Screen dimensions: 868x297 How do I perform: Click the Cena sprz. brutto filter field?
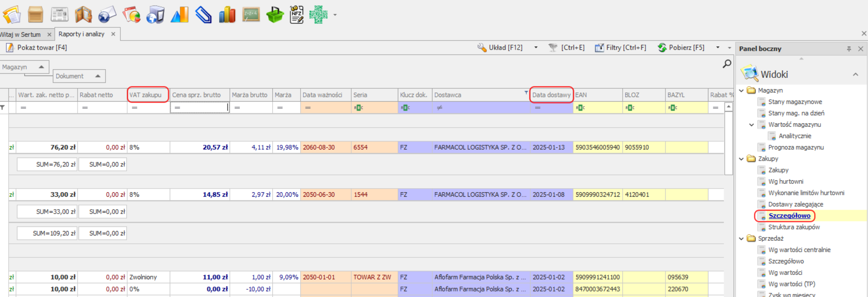click(x=200, y=108)
